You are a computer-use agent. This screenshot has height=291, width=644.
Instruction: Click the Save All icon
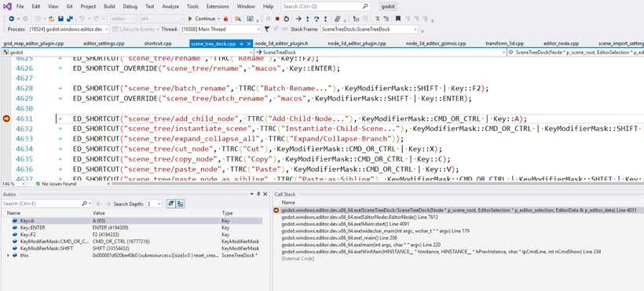pyautogui.click(x=69, y=19)
